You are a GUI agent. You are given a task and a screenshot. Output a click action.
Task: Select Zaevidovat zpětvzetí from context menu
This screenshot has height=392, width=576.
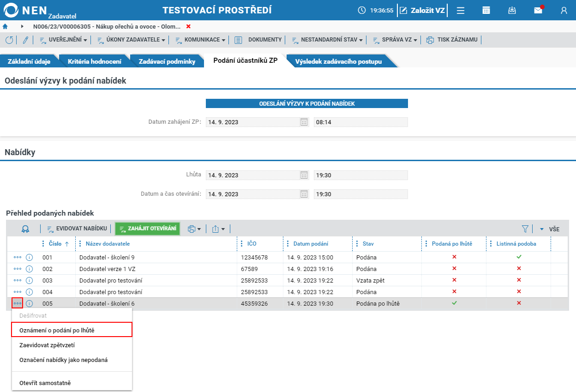tap(72, 345)
